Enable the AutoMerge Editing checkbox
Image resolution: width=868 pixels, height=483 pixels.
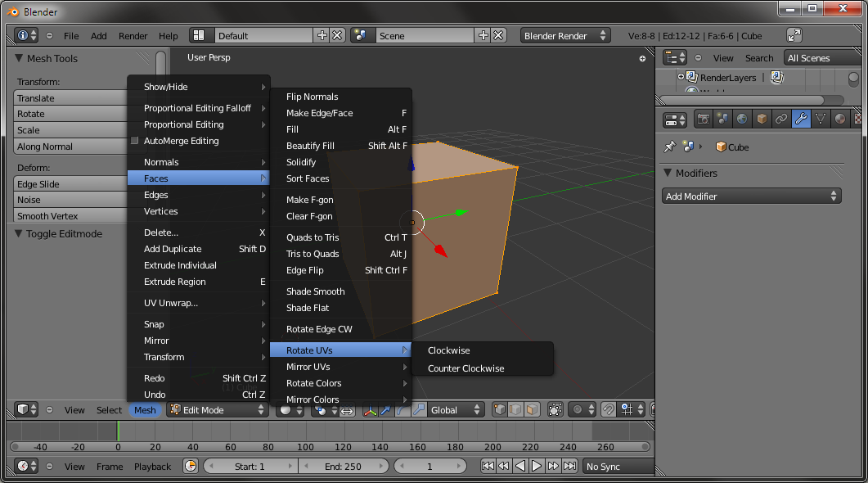[135, 141]
